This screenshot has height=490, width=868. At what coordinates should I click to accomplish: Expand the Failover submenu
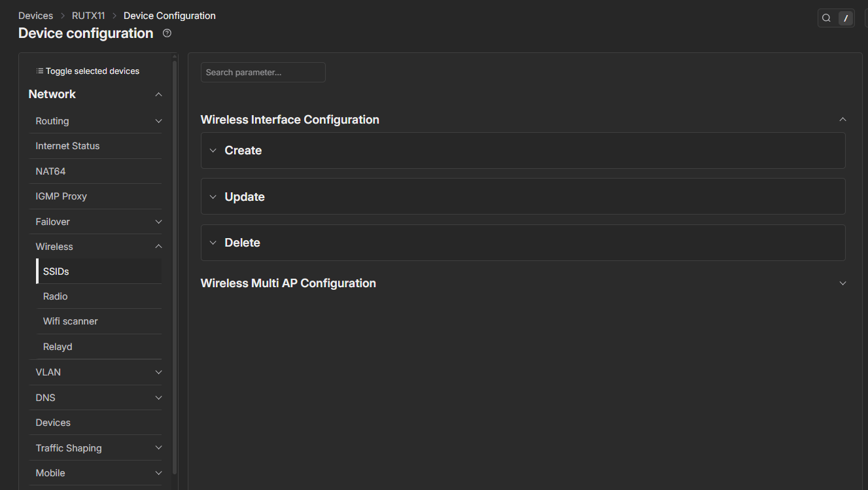click(x=158, y=222)
